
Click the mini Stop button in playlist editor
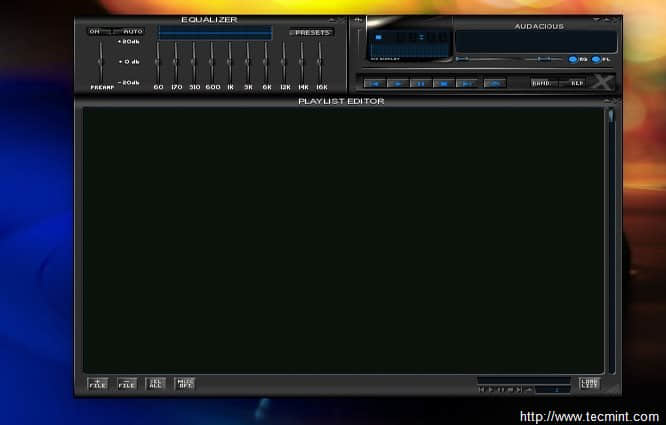510,389
